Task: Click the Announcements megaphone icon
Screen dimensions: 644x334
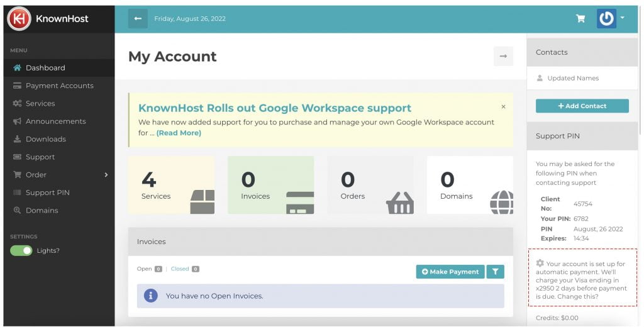Action: (x=17, y=121)
